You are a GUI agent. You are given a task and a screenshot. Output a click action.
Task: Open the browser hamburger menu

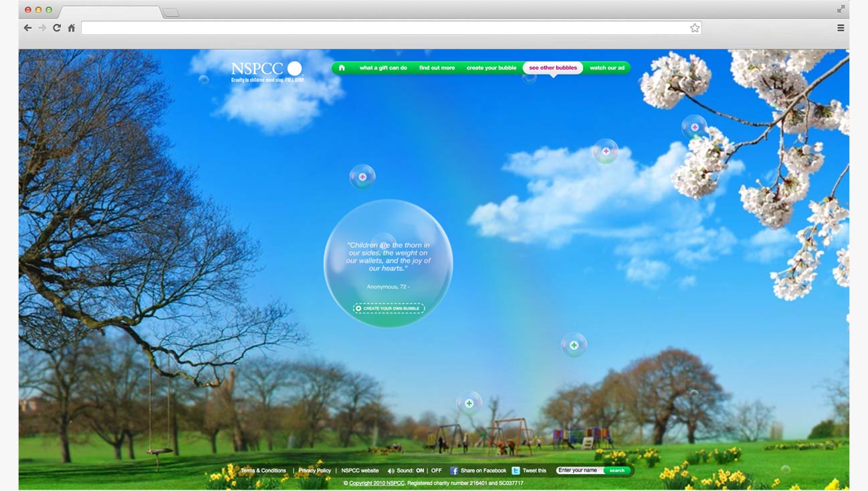point(841,28)
